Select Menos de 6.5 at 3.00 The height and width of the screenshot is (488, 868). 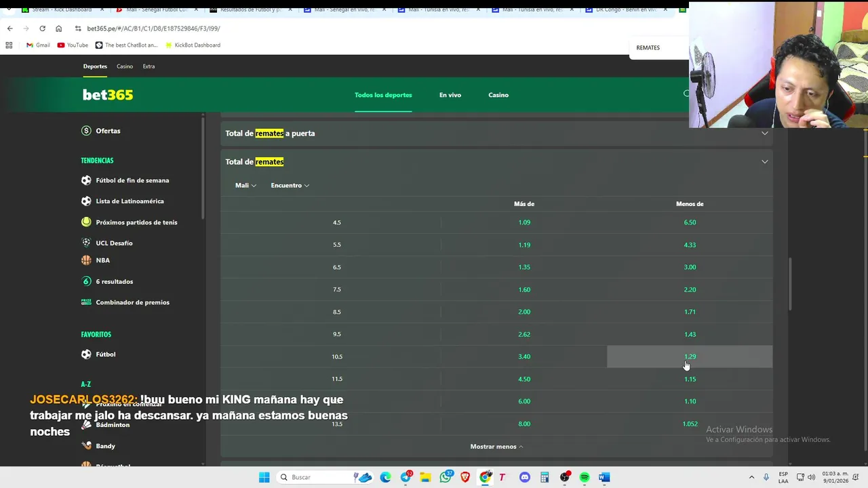pos(690,267)
